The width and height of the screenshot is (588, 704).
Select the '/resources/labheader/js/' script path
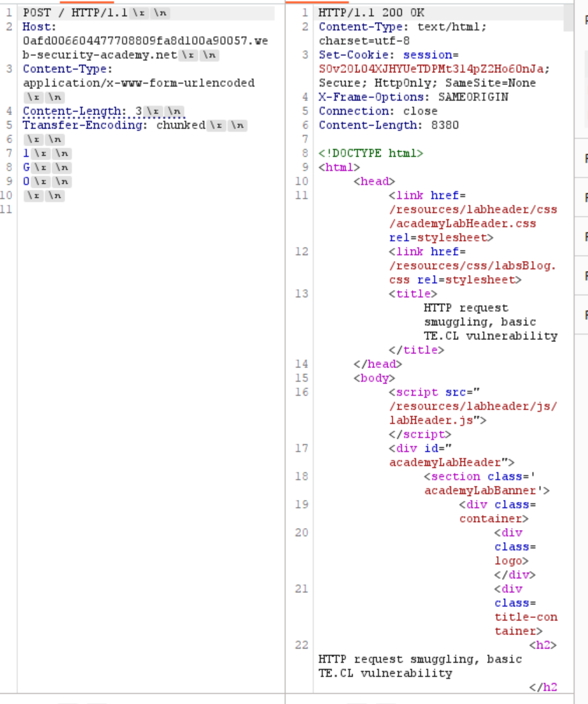tap(473, 406)
